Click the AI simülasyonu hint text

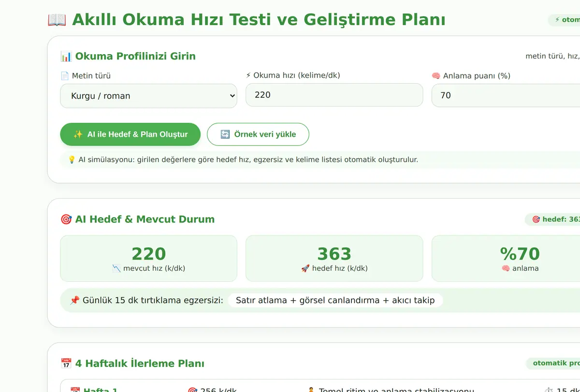point(248,160)
